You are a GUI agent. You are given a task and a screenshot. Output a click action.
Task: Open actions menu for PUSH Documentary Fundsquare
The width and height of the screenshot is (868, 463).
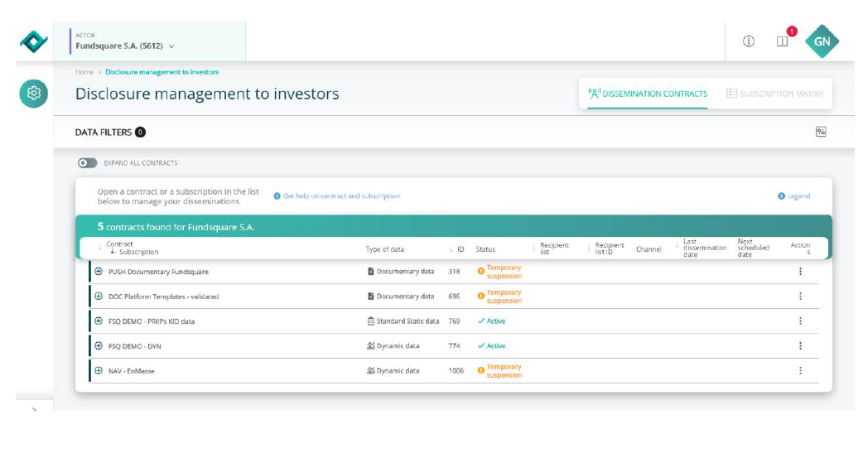pos(800,272)
